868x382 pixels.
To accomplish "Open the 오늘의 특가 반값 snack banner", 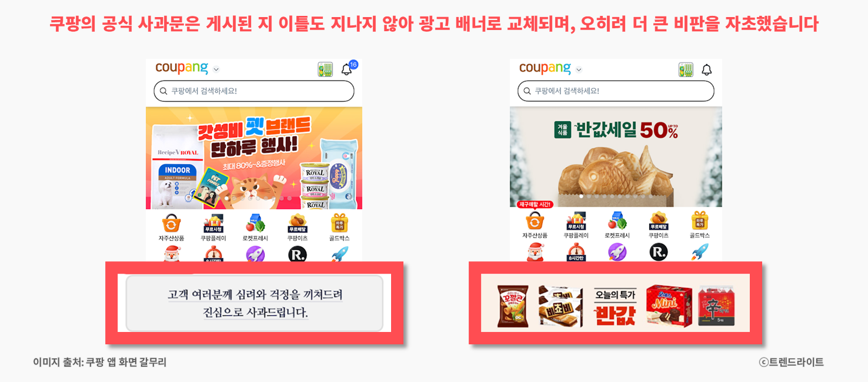I will (615, 303).
